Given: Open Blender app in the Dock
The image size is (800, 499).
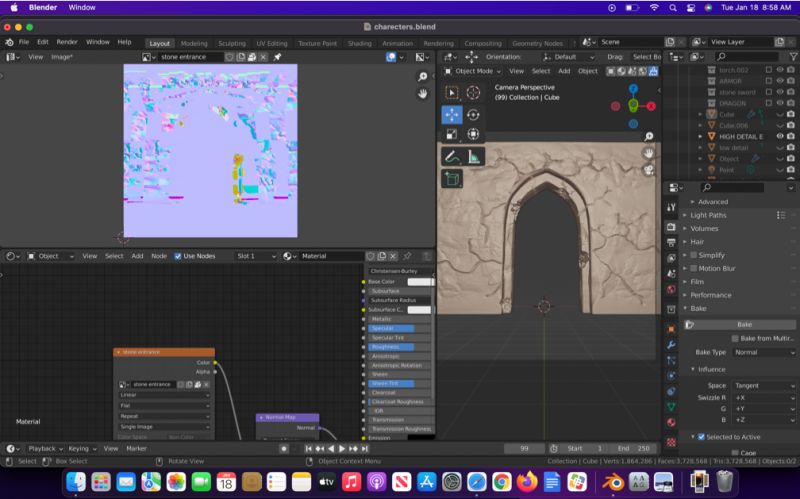Looking at the screenshot, I should [x=613, y=482].
